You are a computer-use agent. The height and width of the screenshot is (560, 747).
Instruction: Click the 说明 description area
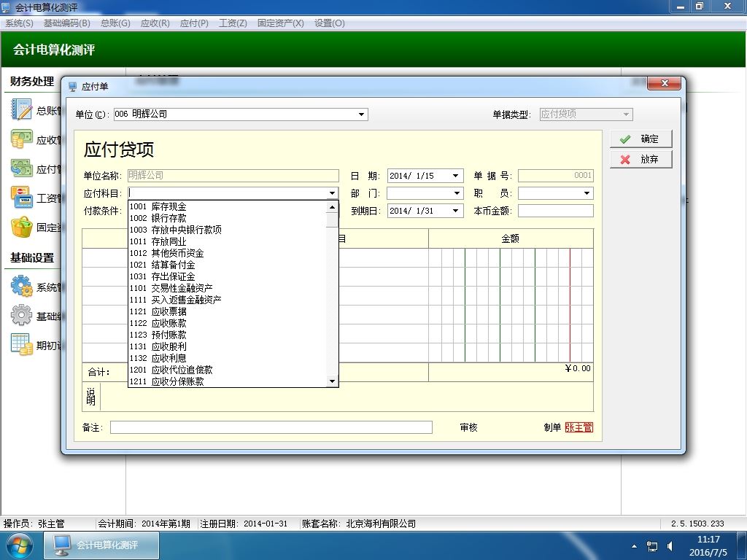coord(347,397)
